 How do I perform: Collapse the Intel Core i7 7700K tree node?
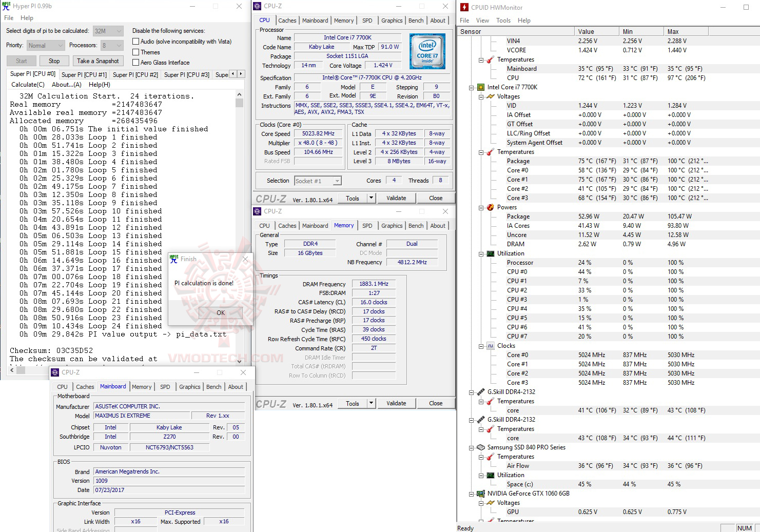[x=471, y=87]
